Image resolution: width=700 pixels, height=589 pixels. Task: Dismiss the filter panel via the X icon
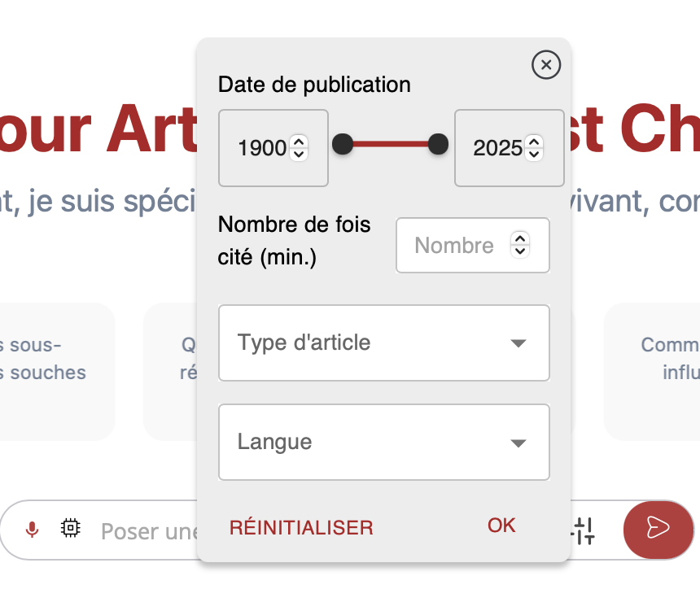pos(546,65)
